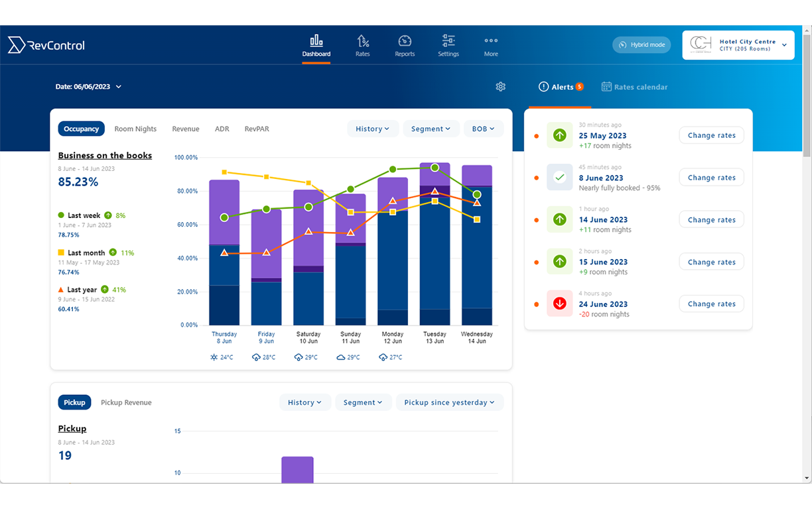Switch to the RevPAR tab
Screen dimensions: 812x509
pyautogui.click(x=257, y=129)
